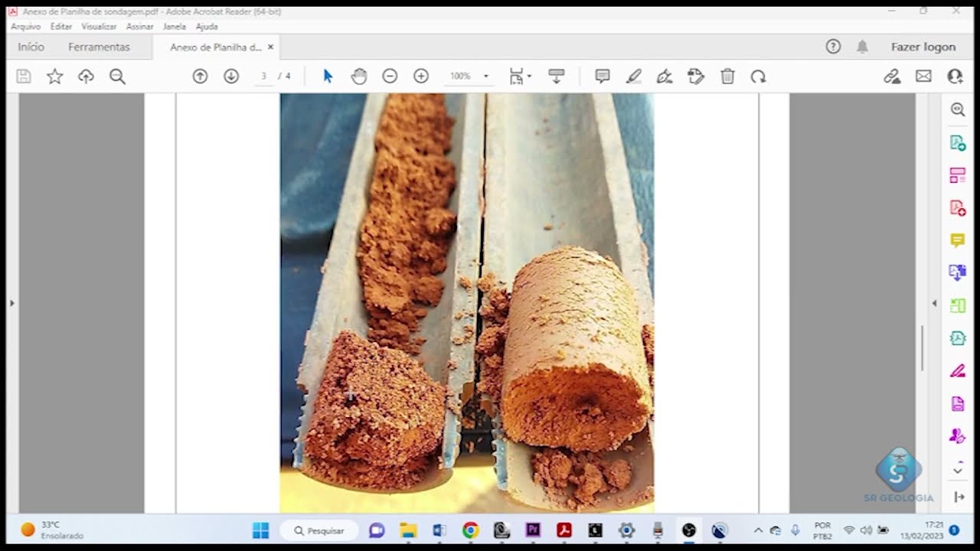
Task: Show more tools with down chevron
Action: tap(958, 469)
